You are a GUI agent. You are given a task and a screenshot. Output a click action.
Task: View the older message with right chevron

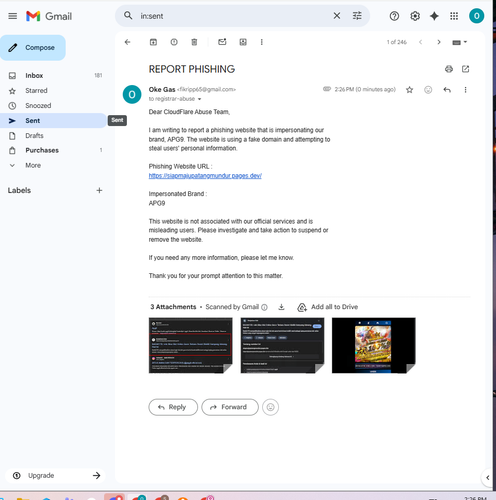(439, 42)
